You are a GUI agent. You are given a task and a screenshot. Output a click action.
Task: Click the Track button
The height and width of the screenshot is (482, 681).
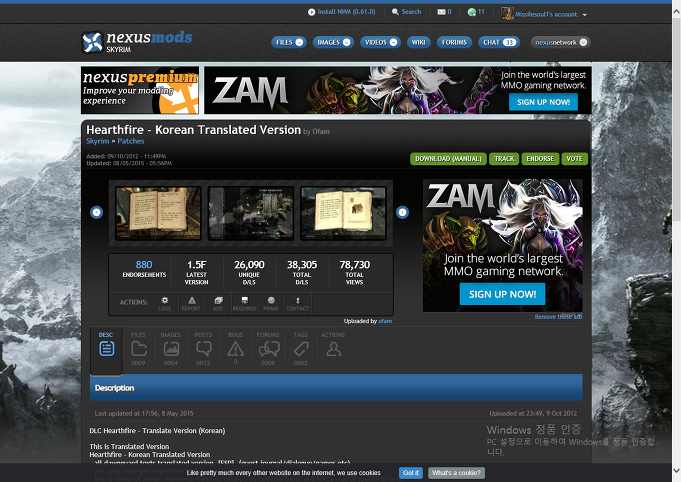tap(504, 159)
